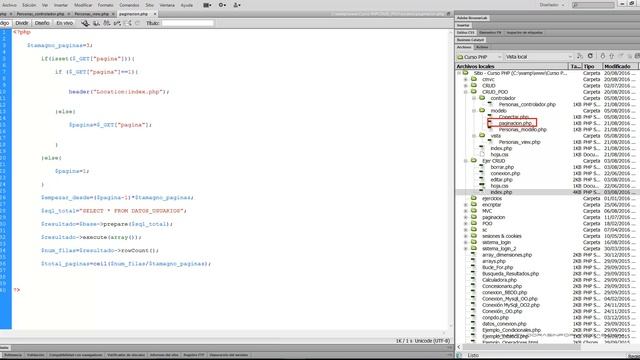Viewport: 640px width, 360px height.
Task: Open the Adobe BrowserLab panel
Action: (x=472, y=18)
